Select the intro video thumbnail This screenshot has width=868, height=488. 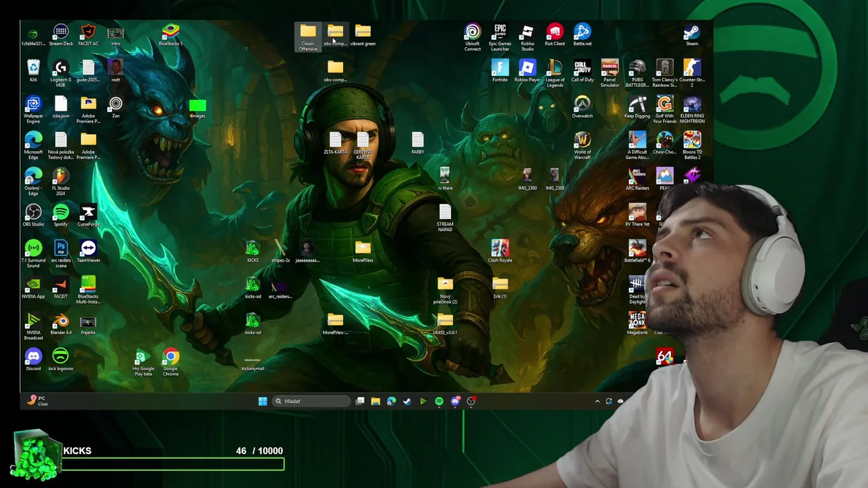click(116, 35)
